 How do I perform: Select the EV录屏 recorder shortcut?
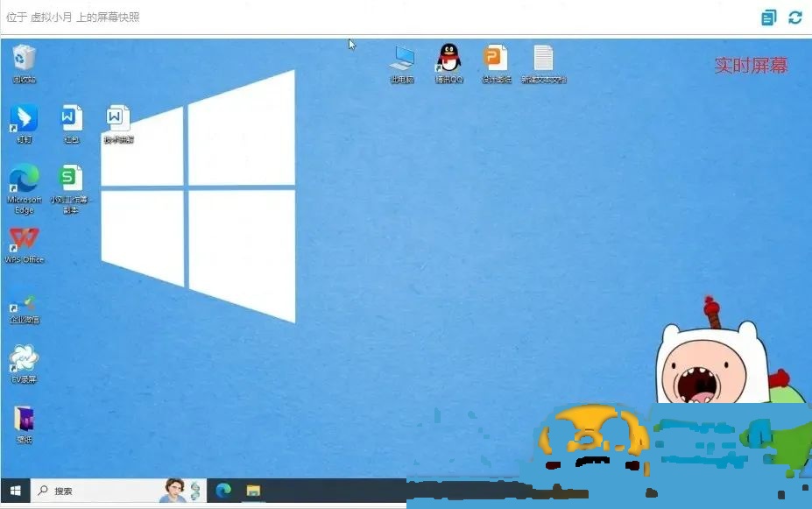[25, 364]
